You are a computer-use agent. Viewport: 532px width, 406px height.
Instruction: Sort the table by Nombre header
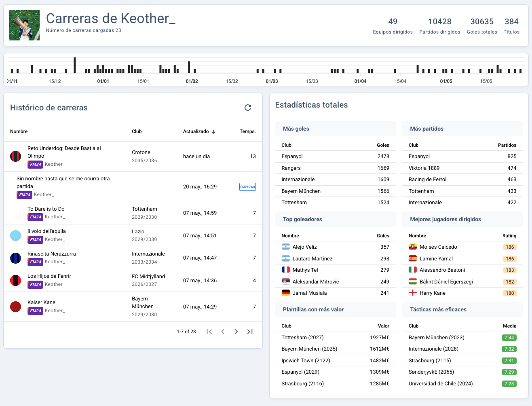[19, 131]
